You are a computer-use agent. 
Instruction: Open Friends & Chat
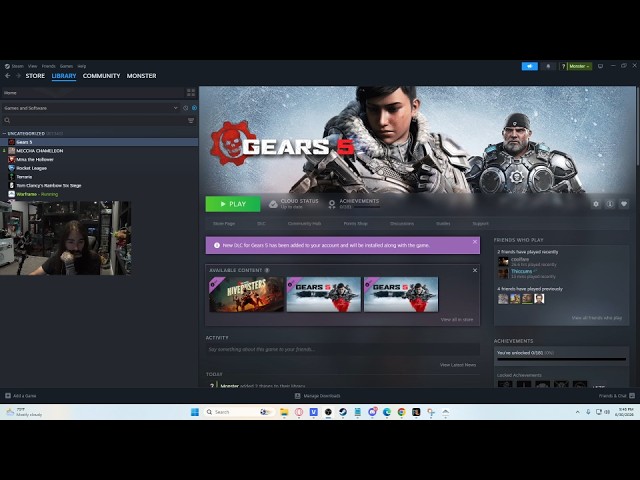pos(616,396)
